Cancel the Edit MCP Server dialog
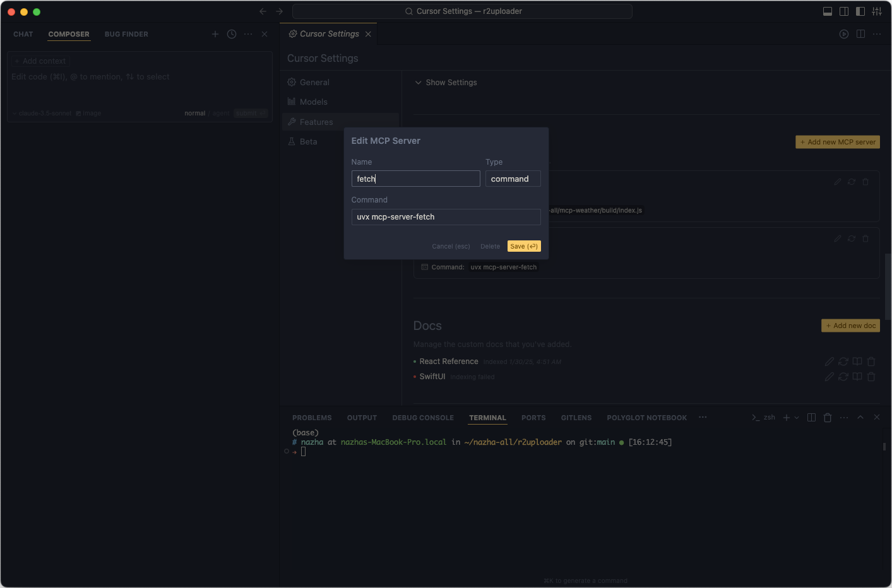Viewport: 892px width, 588px height. [x=451, y=247]
